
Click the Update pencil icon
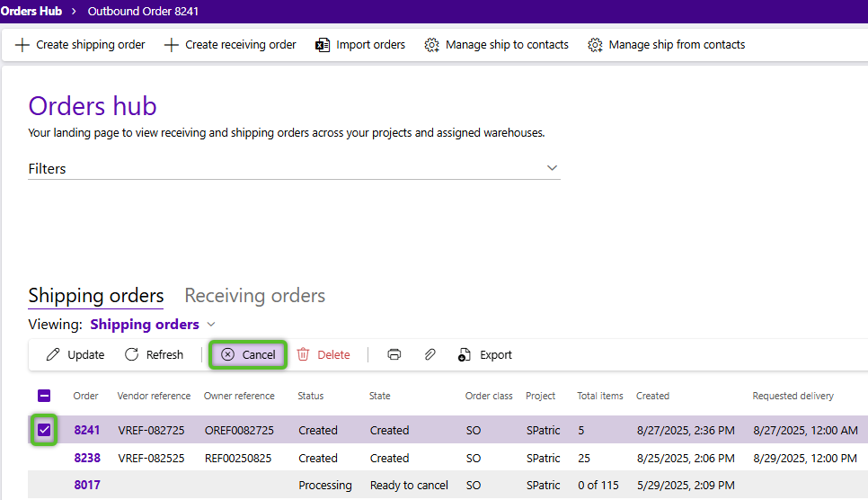tap(54, 354)
